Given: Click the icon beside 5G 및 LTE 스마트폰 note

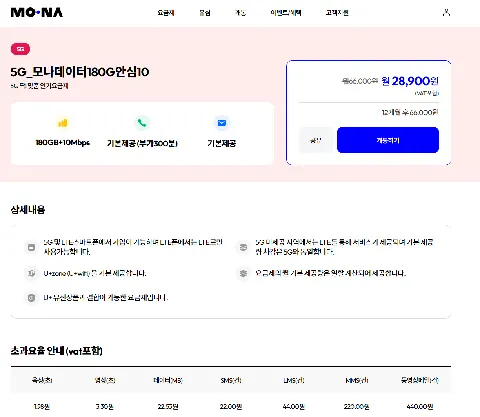Looking at the screenshot, I should (x=31, y=247).
